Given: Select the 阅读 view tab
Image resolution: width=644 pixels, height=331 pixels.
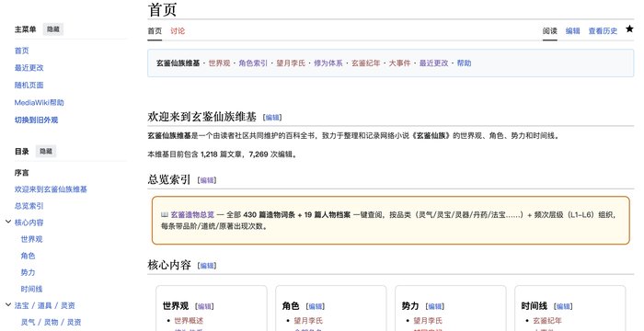Looking at the screenshot, I should (549, 30).
